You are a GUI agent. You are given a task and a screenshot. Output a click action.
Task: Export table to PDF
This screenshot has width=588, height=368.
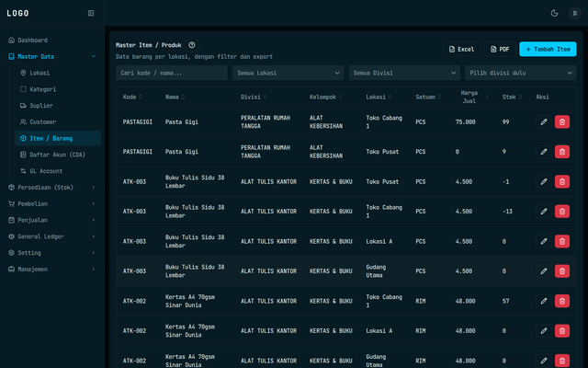click(500, 49)
